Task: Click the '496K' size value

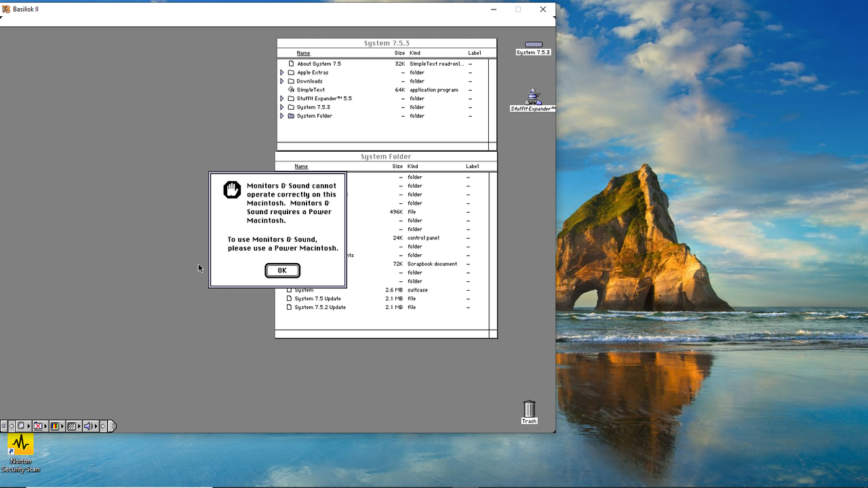Action: (x=396, y=211)
